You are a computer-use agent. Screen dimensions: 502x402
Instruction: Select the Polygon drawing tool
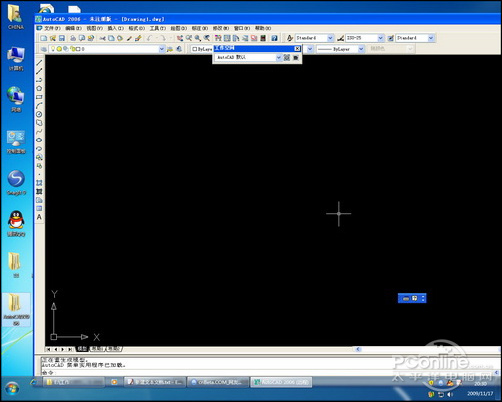pyautogui.click(x=39, y=88)
